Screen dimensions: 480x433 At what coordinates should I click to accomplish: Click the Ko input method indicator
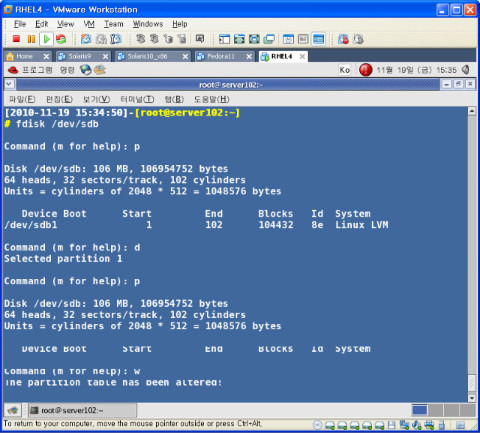point(344,70)
